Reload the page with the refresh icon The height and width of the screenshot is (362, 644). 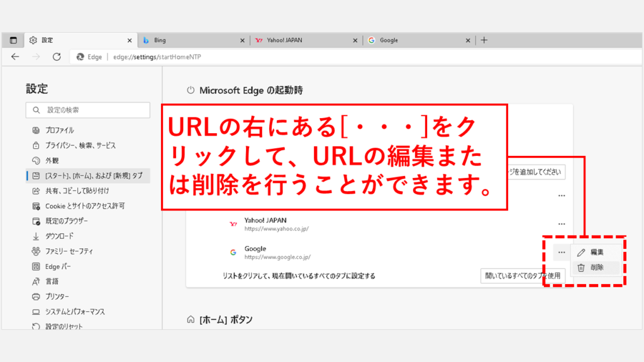coord(57,57)
